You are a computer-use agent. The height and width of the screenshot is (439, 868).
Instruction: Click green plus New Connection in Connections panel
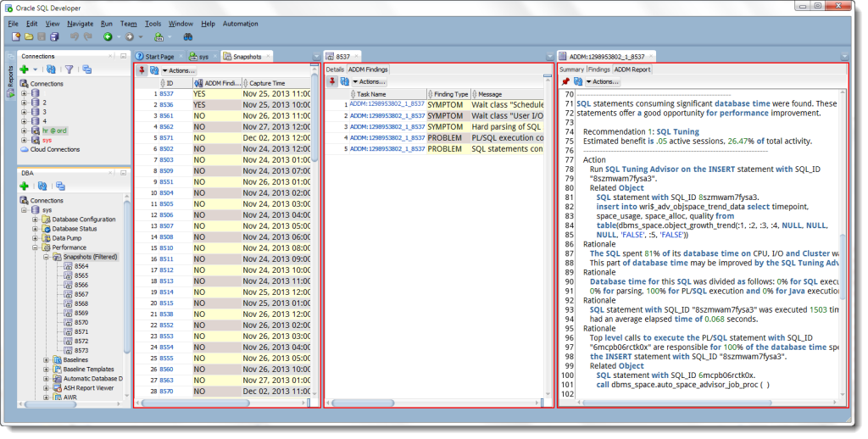point(24,69)
